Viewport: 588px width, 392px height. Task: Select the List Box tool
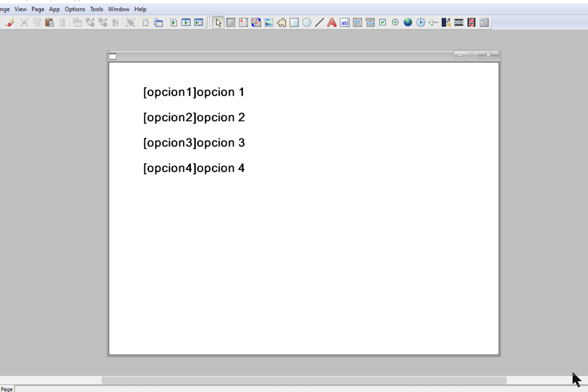tap(357, 22)
